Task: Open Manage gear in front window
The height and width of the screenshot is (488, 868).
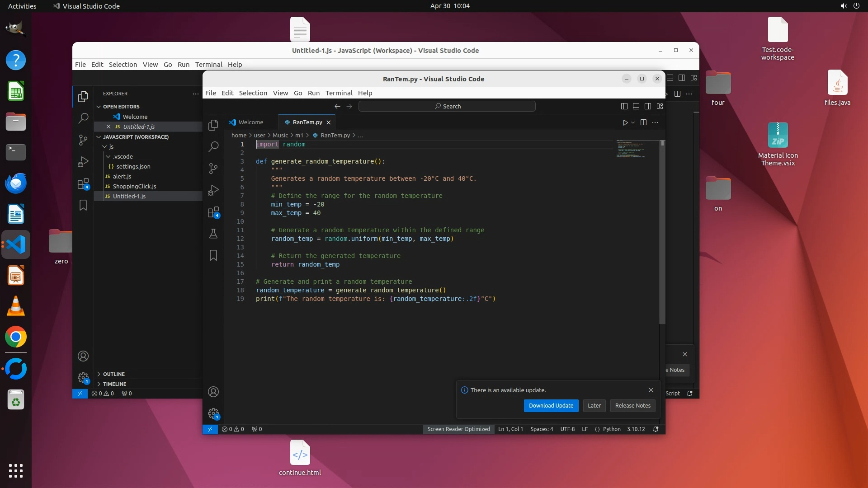Action: click(213, 413)
